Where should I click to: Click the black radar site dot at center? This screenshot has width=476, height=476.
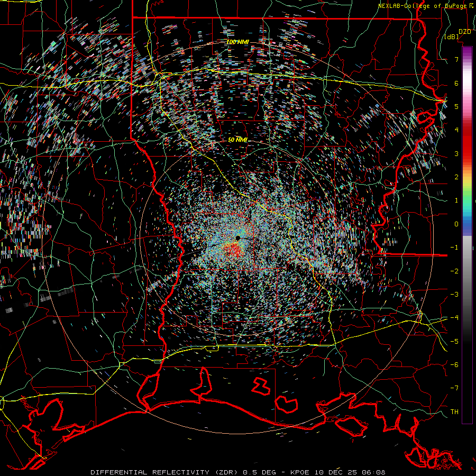237,237
